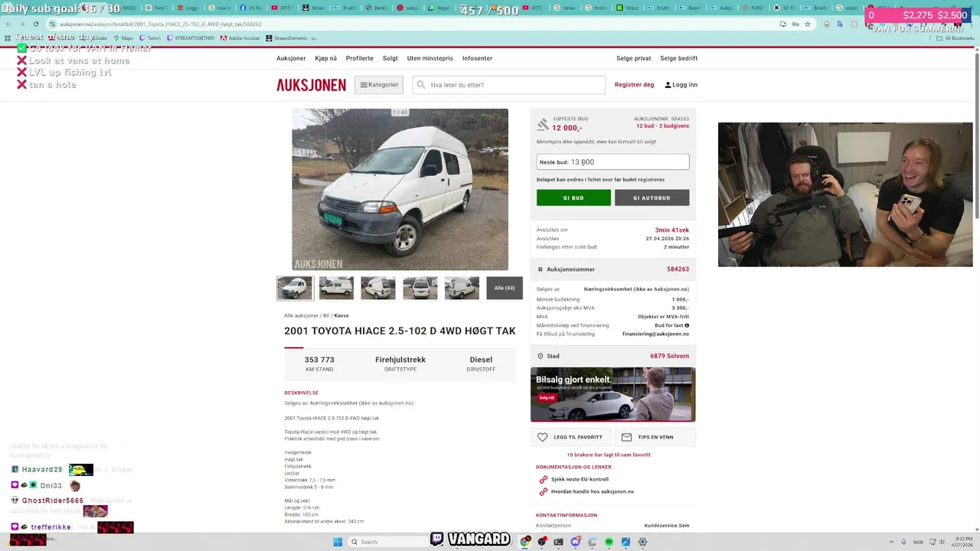The image size is (980, 551).
Task: Click the AUKSJONEN site logo
Action: (x=311, y=85)
